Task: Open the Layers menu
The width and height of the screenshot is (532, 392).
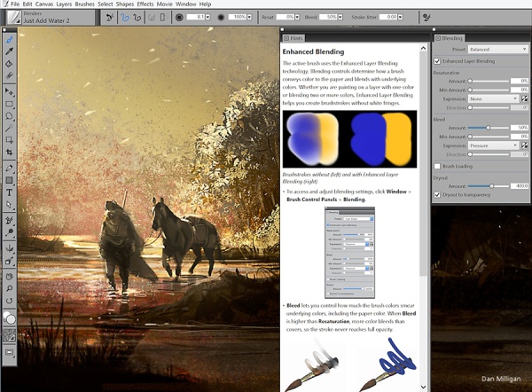Action: pyautogui.click(x=64, y=4)
